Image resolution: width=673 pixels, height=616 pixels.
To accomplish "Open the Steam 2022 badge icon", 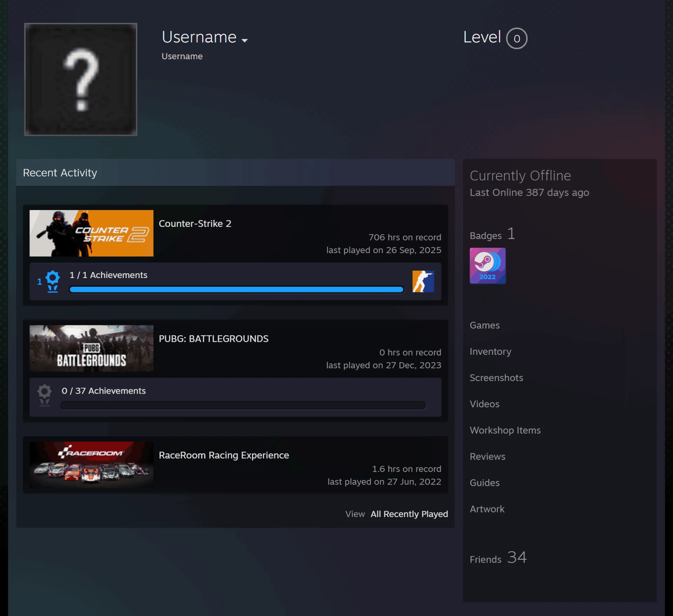I will [x=488, y=266].
